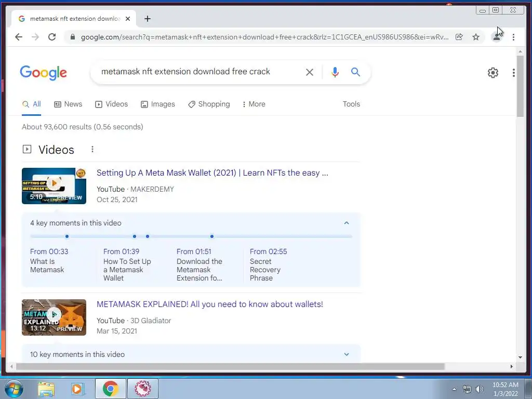Switch to the News tab
The width and height of the screenshot is (532, 399).
point(68,104)
